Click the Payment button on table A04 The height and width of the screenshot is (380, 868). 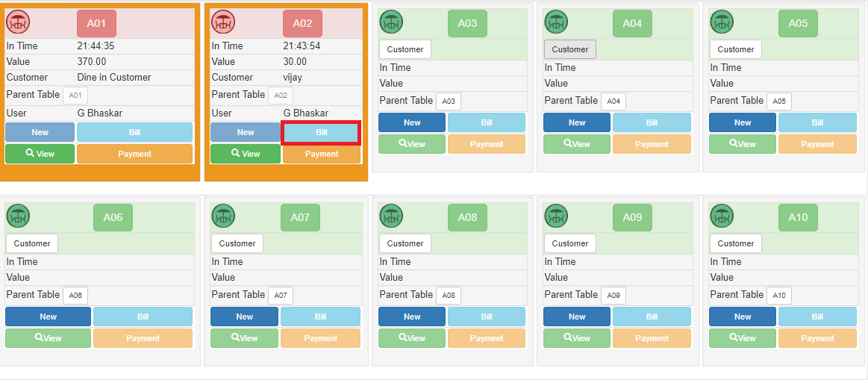click(x=652, y=144)
